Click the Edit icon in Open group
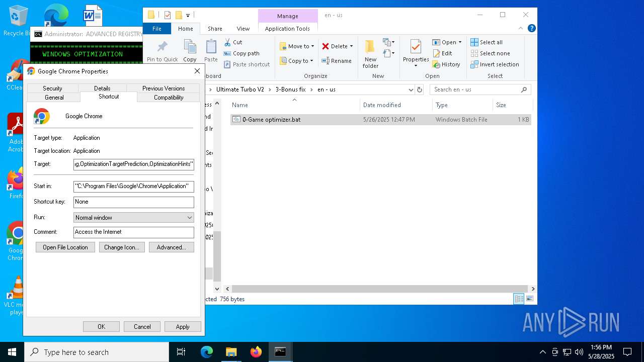The image size is (644, 362). click(436, 53)
